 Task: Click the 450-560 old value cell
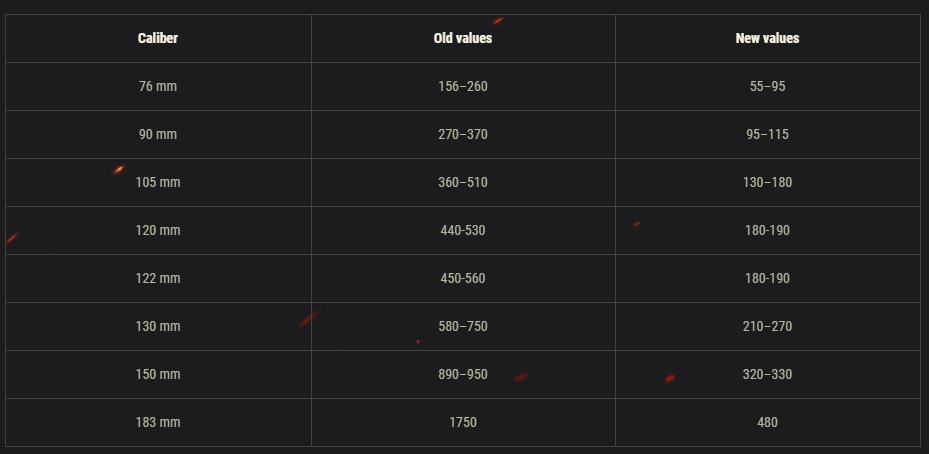click(463, 278)
